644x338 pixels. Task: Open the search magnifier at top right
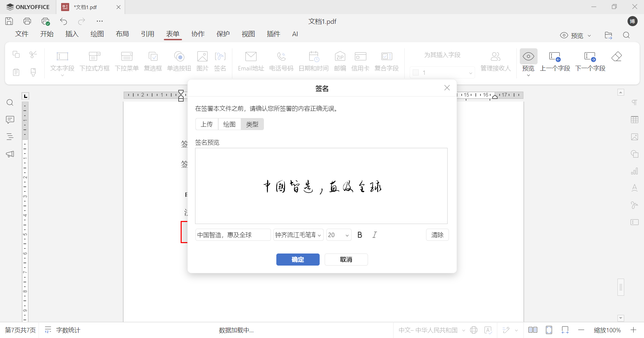(626, 35)
